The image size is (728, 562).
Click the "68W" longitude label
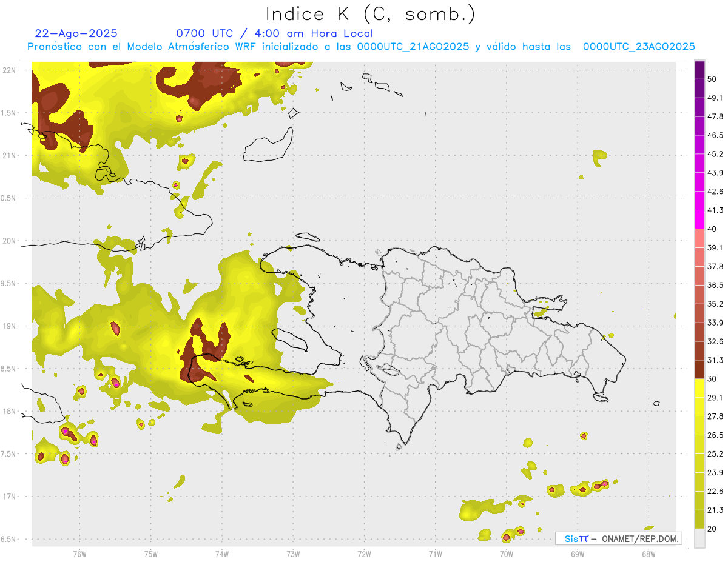click(649, 554)
